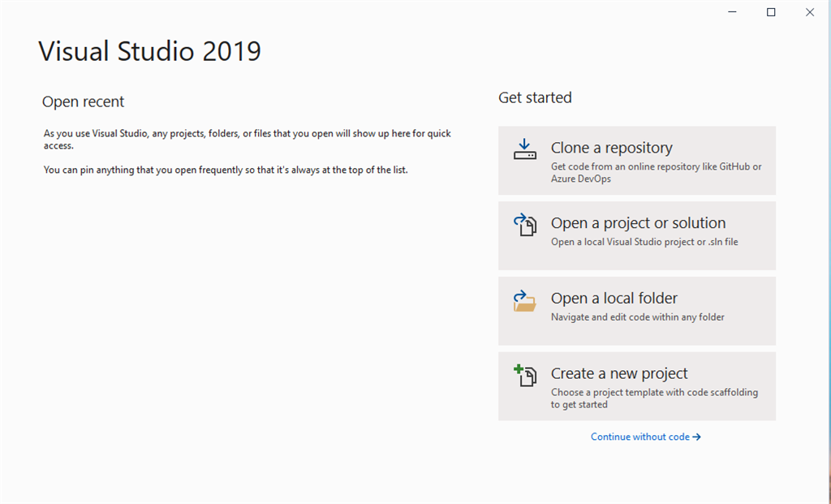Start with the "Create a new project" title
831x504 pixels.
click(619, 373)
